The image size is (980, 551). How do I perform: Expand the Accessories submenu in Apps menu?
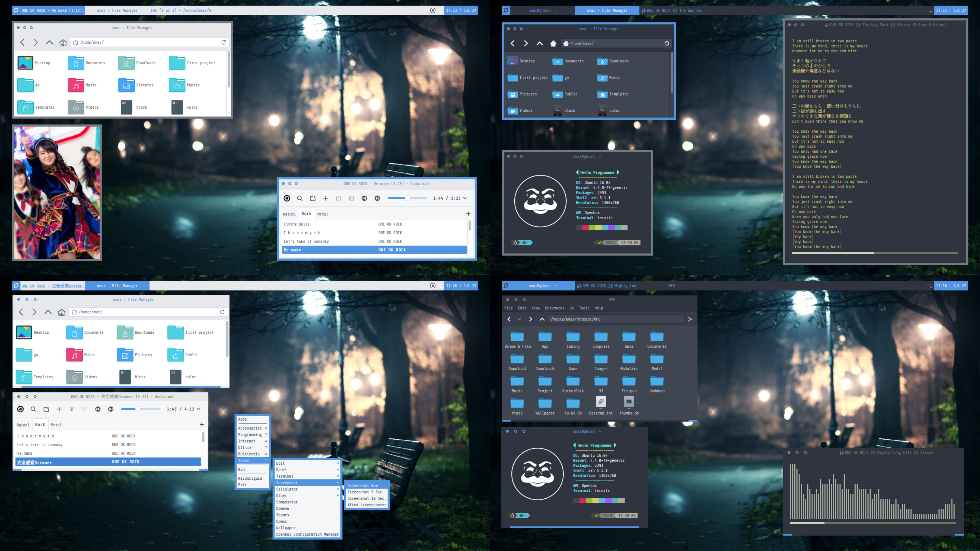click(253, 428)
